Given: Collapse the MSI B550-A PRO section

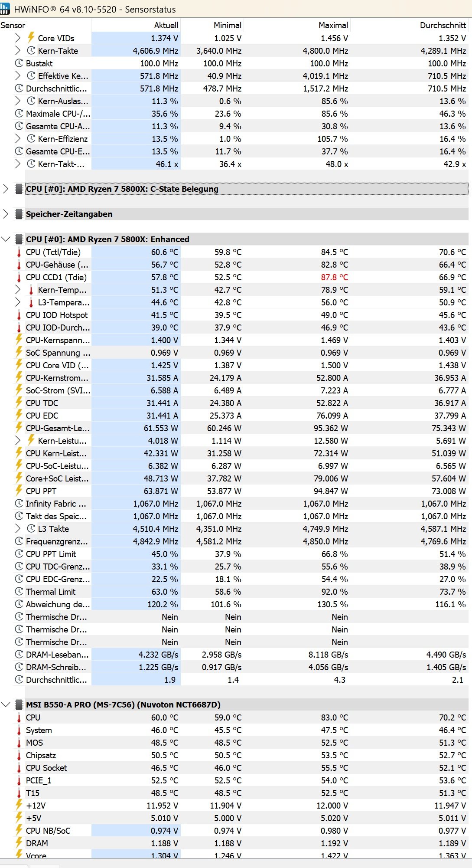Looking at the screenshot, I should point(6,705).
